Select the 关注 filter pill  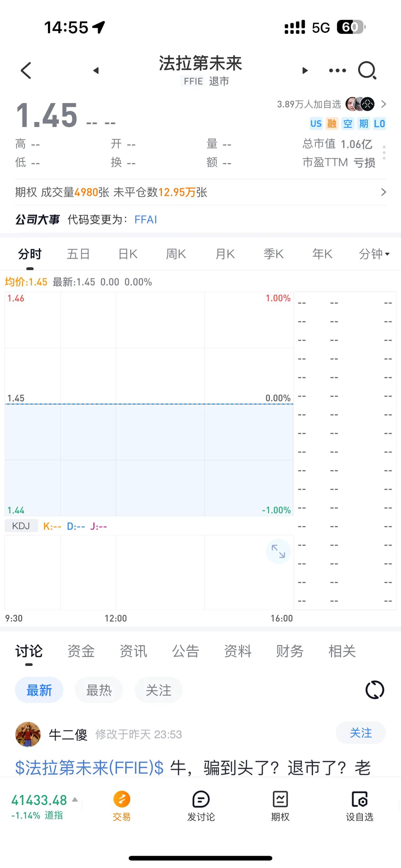pyautogui.click(x=159, y=690)
